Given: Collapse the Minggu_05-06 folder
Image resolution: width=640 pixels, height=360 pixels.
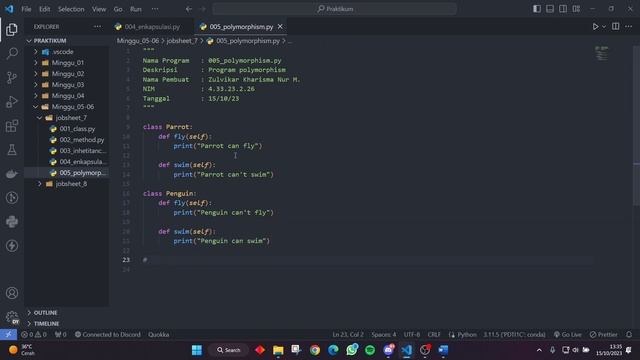Looking at the screenshot, I should coord(72,107).
